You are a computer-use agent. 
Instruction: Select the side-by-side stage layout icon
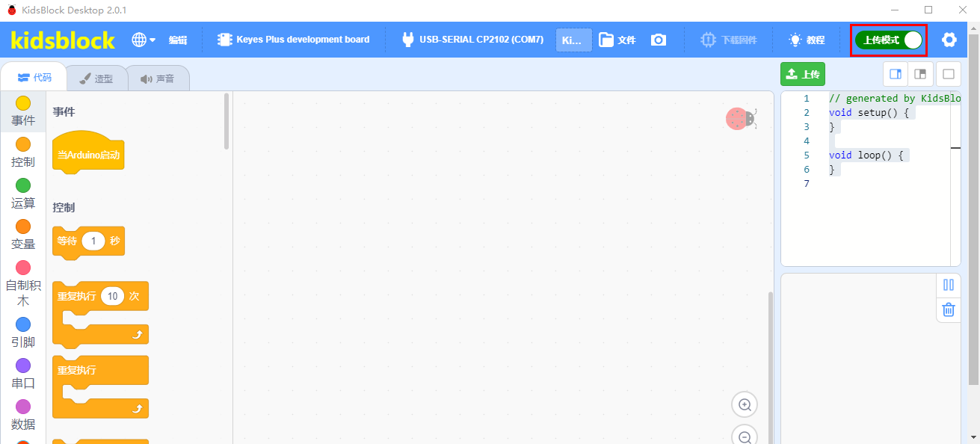(x=896, y=74)
